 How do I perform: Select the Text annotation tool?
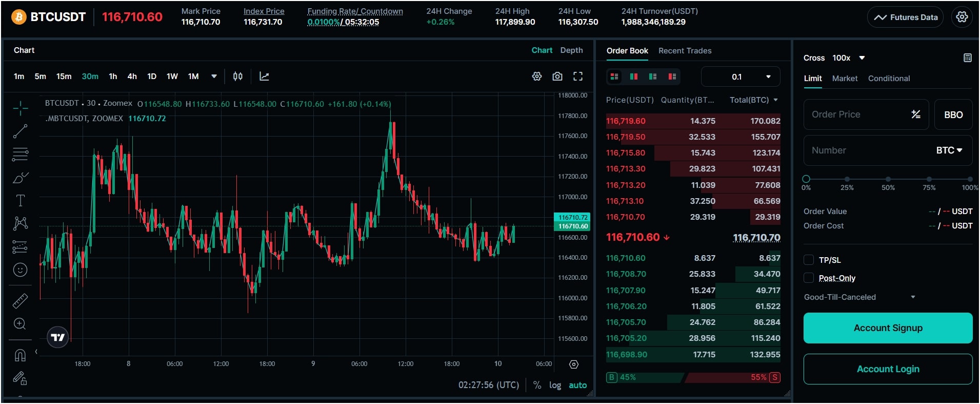click(x=20, y=200)
